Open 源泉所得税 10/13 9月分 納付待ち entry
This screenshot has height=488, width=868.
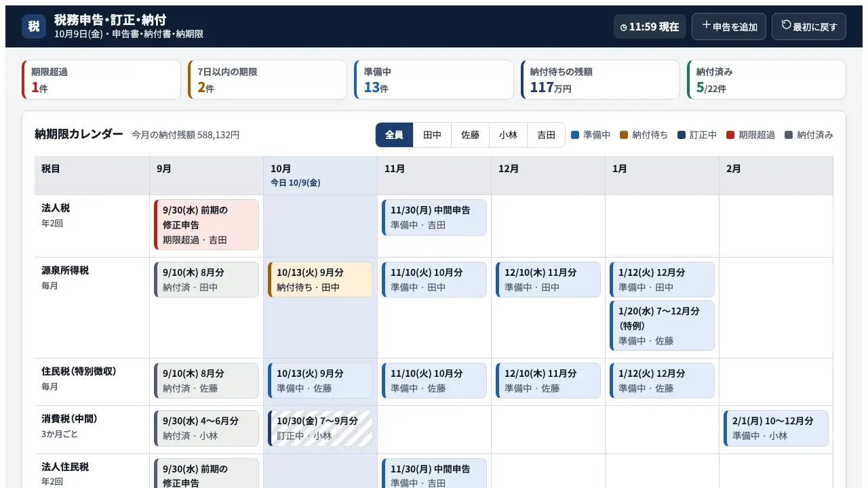320,280
